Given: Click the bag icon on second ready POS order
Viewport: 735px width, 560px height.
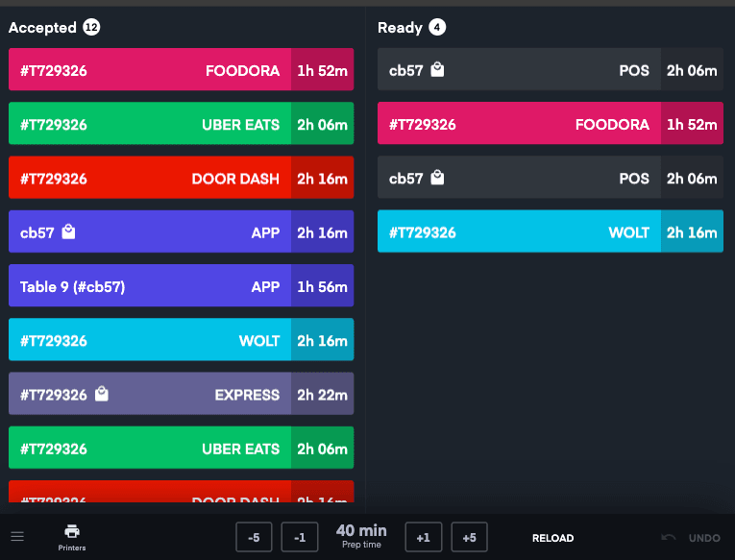Looking at the screenshot, I should [x=437, y=178].
